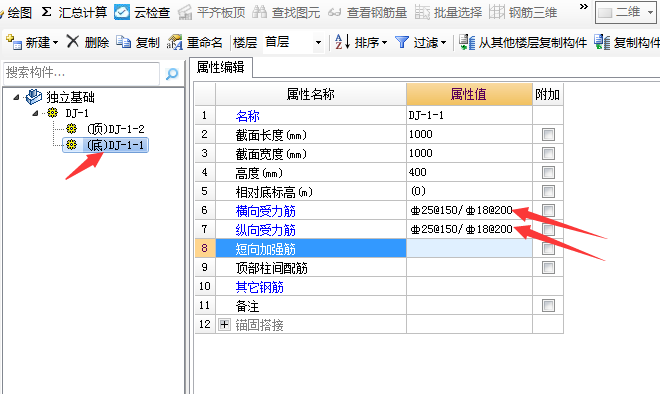Select (底)DJ-1-1 in tree
Screen dimensions: 660x394
coord(115,145)
